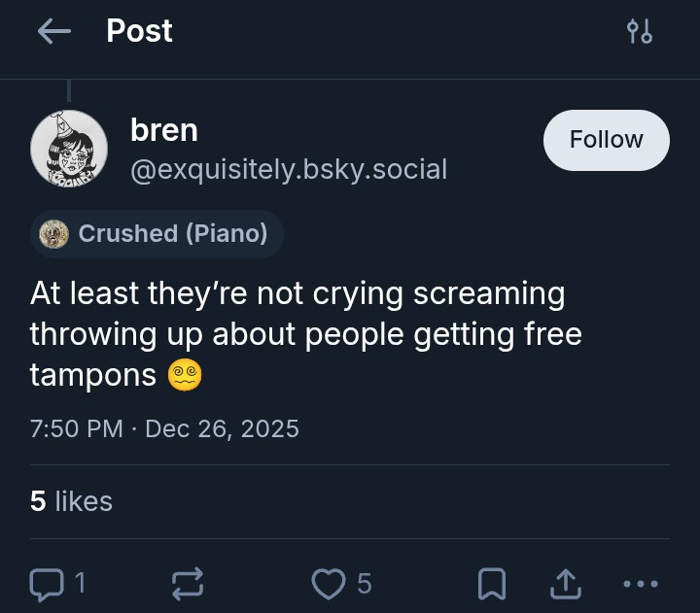Open the @exquisitely.bsky.social handle link
Image resolution: width=700 pixels, height=613 pixels.
289,170
